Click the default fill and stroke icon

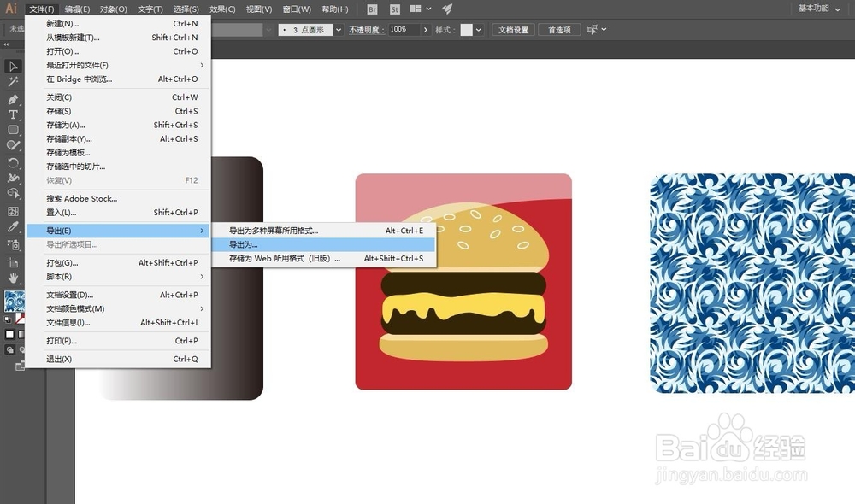click(x=8, y=319)
